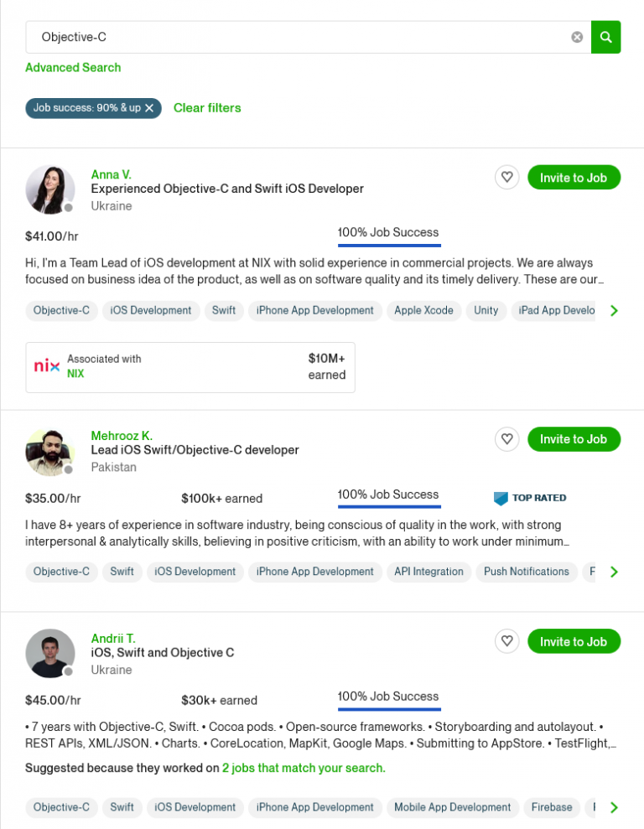This screenshot has height=829, width=644.
Task: Open the Advanced Search link
Action: [73, 68]
